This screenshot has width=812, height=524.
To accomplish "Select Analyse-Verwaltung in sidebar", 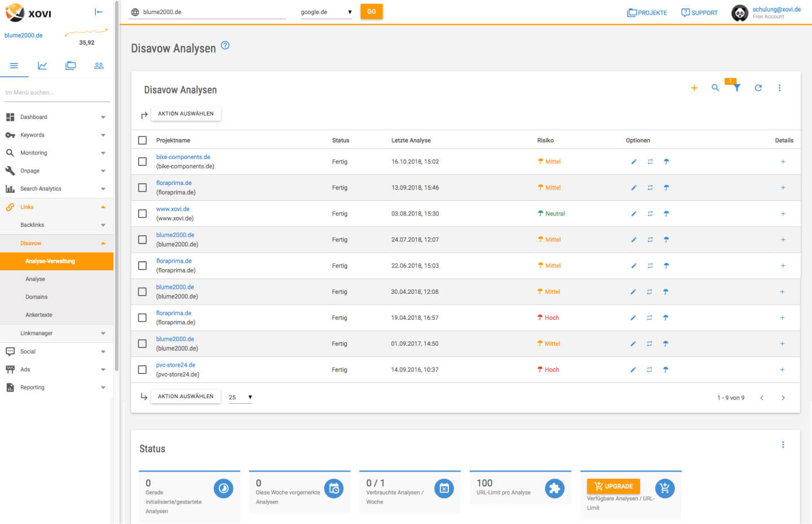I will point(56,261).
